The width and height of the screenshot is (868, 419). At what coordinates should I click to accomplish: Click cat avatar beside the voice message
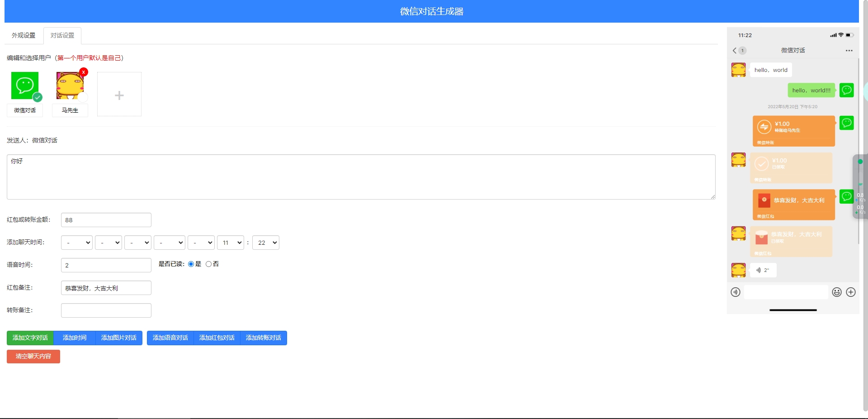coord(739,270)
